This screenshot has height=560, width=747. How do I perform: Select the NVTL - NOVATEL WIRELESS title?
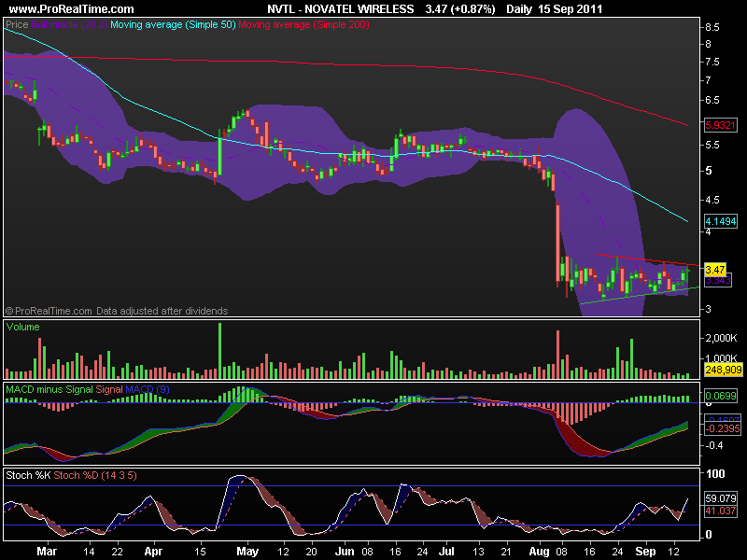340,9
